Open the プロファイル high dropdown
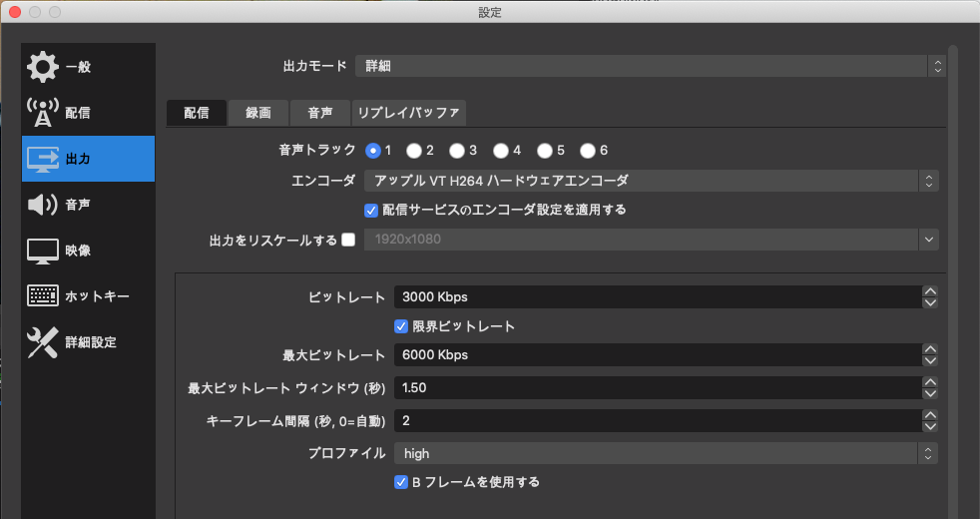 click(x=667, y=454)
